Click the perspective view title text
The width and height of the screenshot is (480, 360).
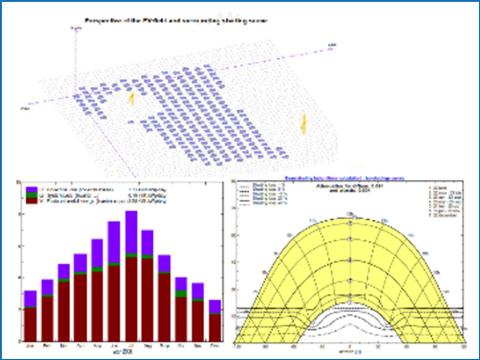coord(176,21)
